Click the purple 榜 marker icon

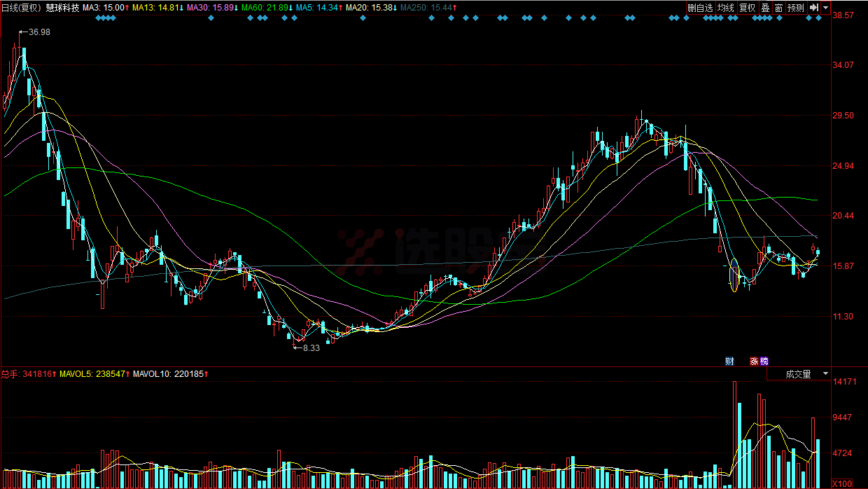click(x=764, y=361)
